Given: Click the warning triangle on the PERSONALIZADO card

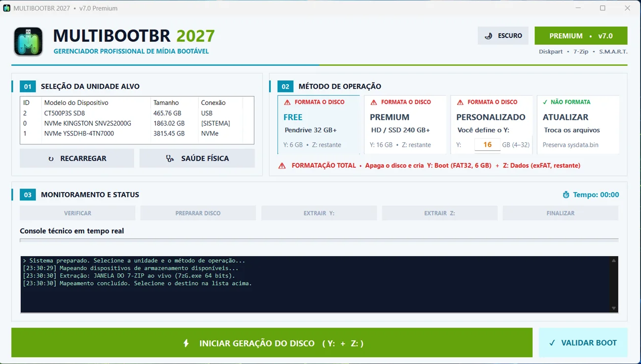Looking at the screenshot, I should (460, 102).
